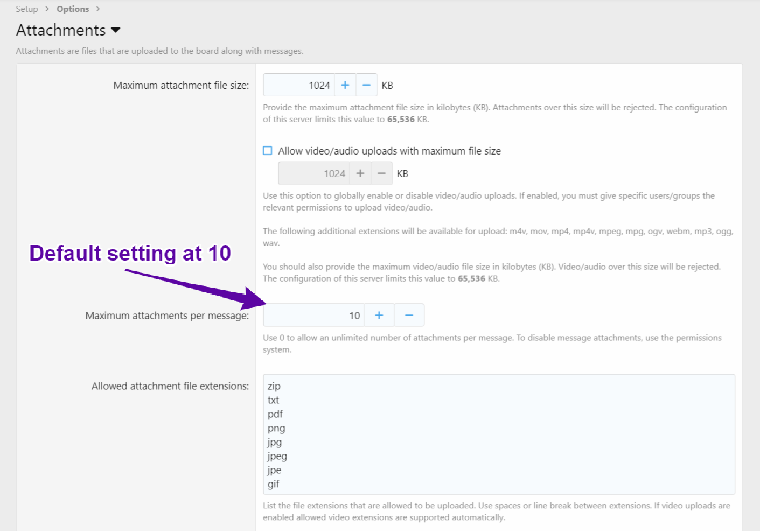Click the 'Allow video/audio uploads with maximum file size' label

389,151
